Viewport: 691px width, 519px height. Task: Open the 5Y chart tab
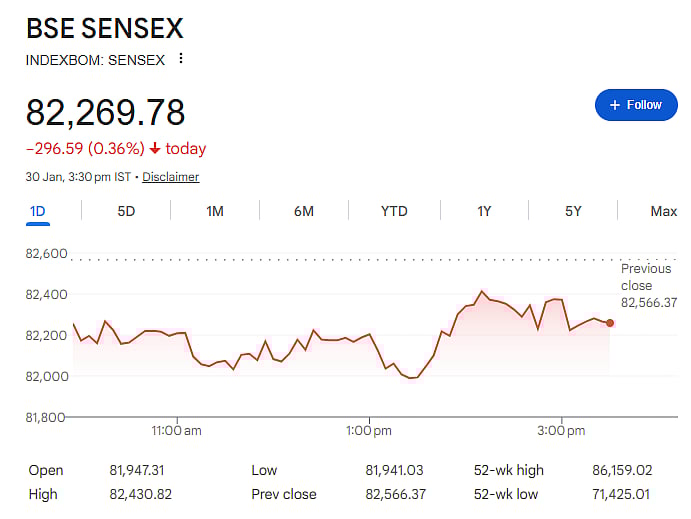tap(573, 211)
